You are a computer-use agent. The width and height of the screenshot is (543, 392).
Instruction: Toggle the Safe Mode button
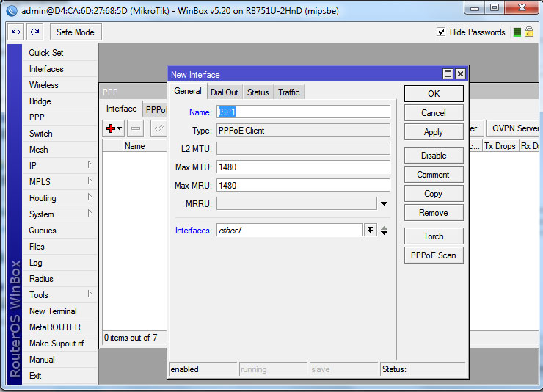[76, 32]
